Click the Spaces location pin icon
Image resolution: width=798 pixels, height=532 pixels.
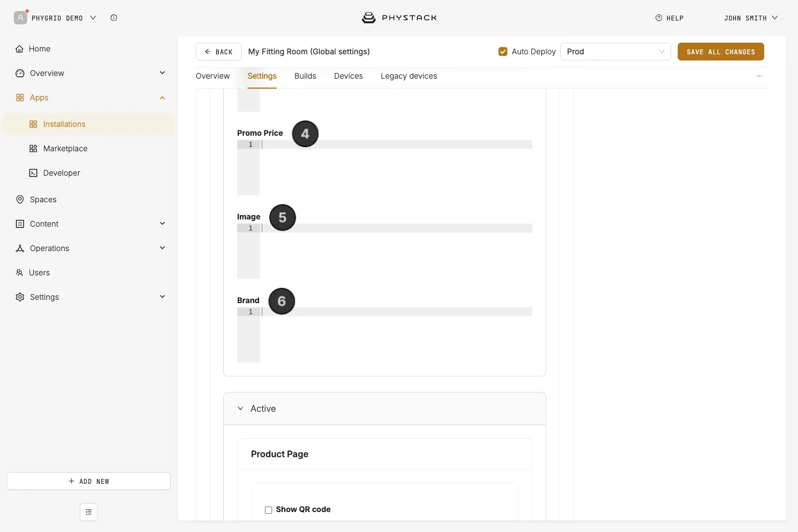pos(20,199)
